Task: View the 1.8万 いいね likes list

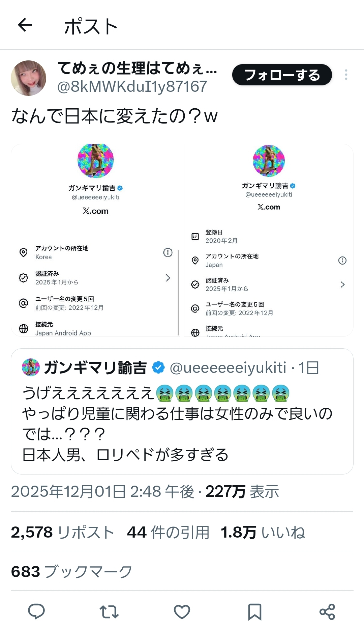Action: 263,532
